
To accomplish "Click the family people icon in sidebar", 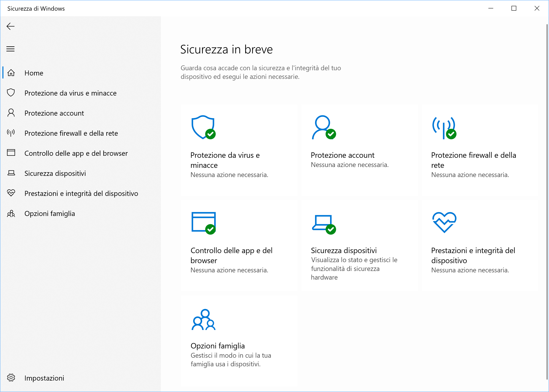I will 11,213.
